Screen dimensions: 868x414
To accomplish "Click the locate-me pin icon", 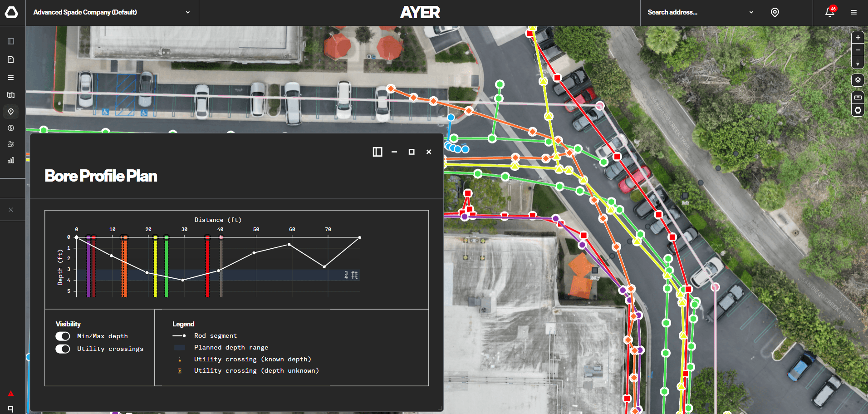I will click(x=775, y=12).
